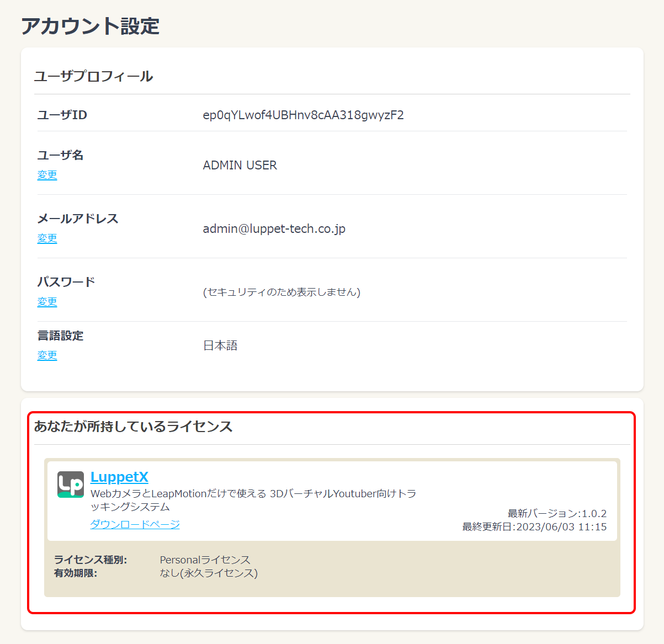The width and height of the screenshot is (664, 644).
Task: Click the 最新バージョン:1.0.2 text
Action: click(x=557, y=514)
